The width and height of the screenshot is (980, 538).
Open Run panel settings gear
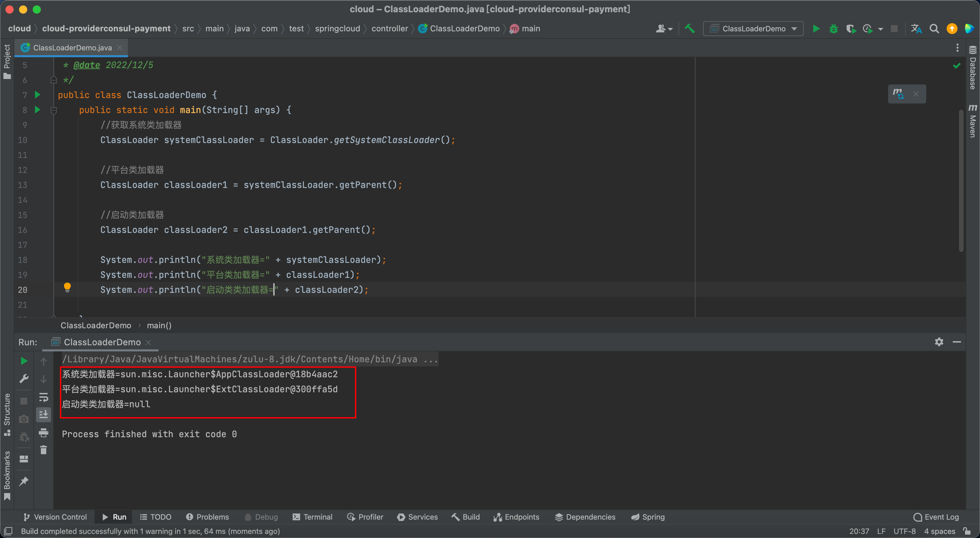(939, 342)
